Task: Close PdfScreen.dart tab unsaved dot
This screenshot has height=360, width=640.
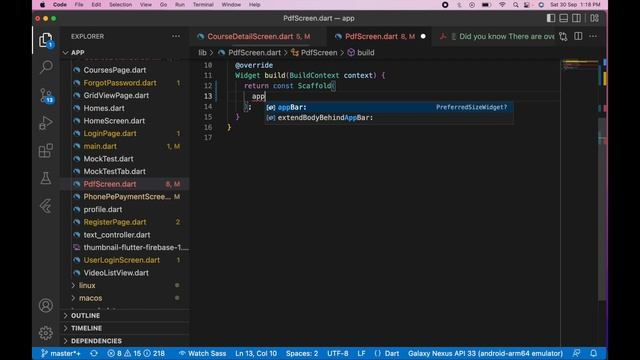Action: [423, 36]
